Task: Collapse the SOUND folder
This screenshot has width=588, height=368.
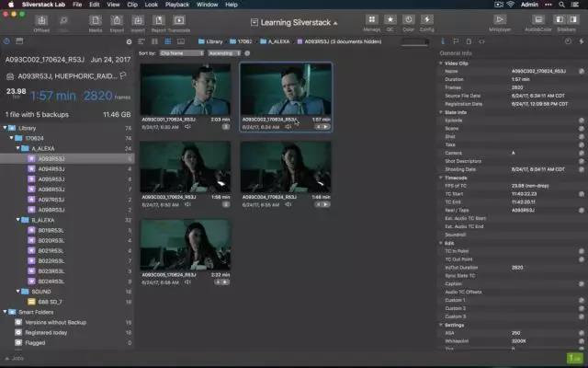Action: tap(18, 292)
